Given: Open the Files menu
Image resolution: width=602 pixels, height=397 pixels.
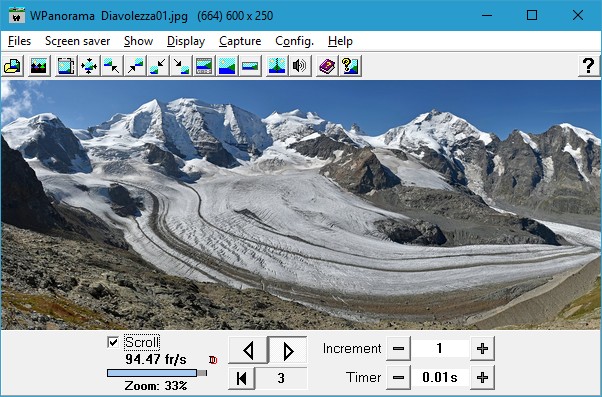Looking at the screenshot, I should 19,41.
